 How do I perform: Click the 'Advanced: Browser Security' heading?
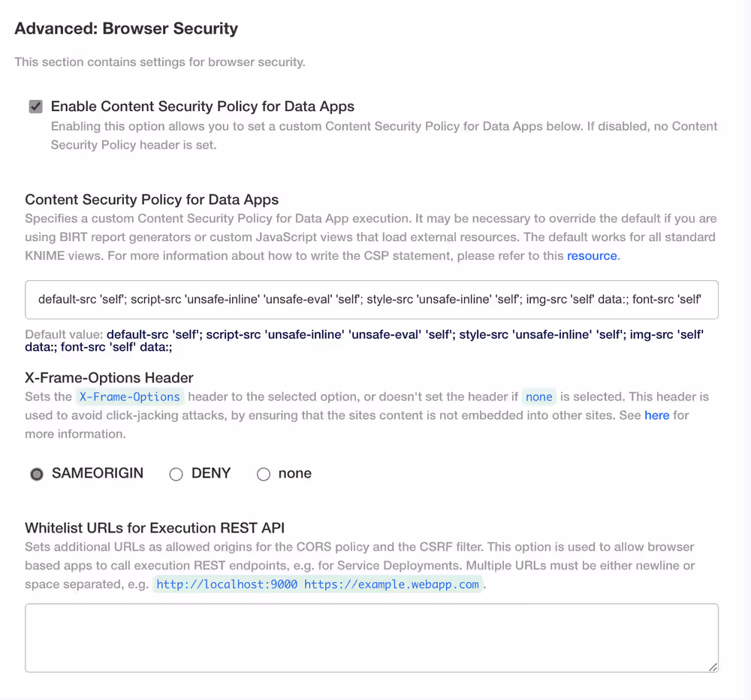click(125, 29)
